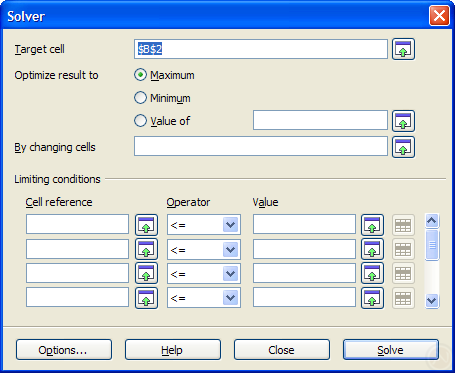Click the By changing cells input field
Image resolution: width=455 pixels, height=373 pixels.
tap(261, 146)
